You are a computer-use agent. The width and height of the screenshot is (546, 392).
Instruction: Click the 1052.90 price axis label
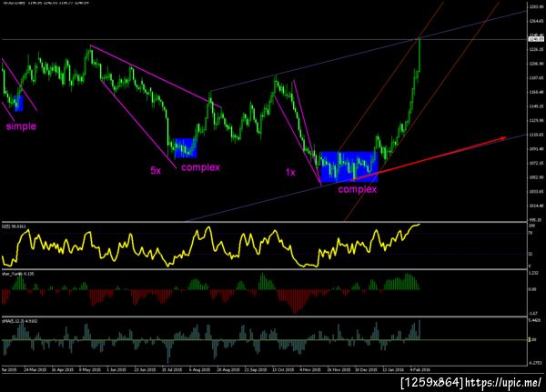tap(536, 177)
